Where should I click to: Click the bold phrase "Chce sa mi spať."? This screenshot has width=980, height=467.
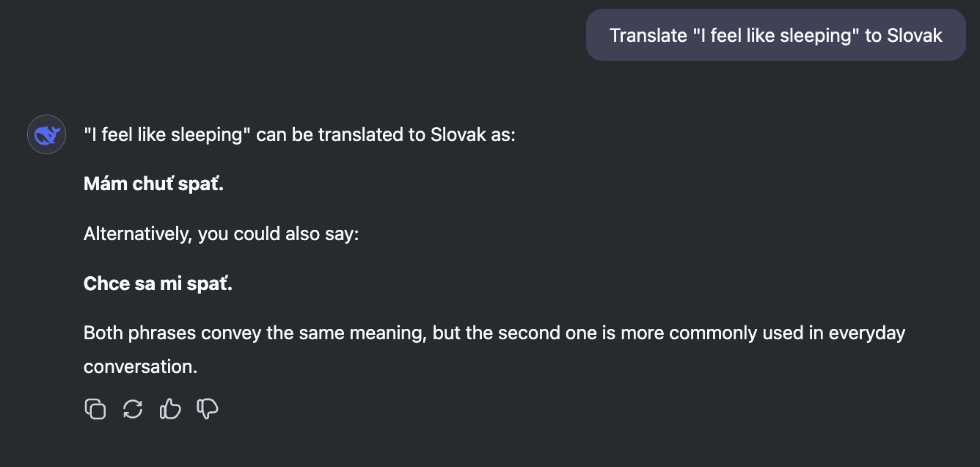[158, 283]
